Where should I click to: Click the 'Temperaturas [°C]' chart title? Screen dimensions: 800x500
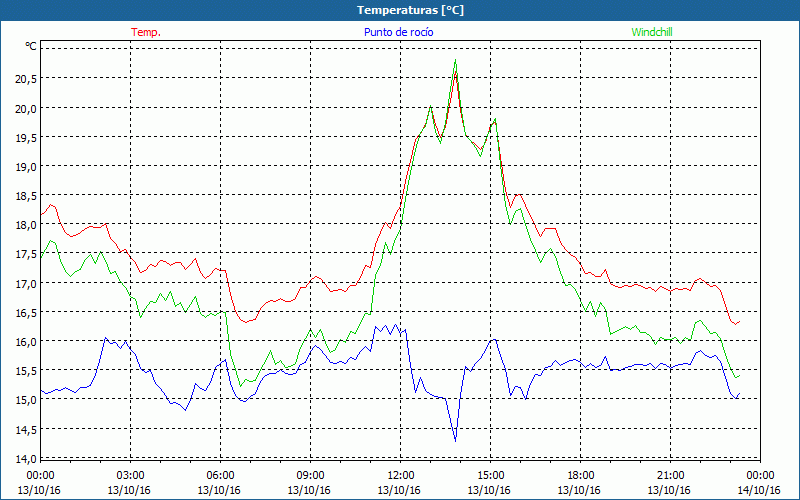(410, 10)
